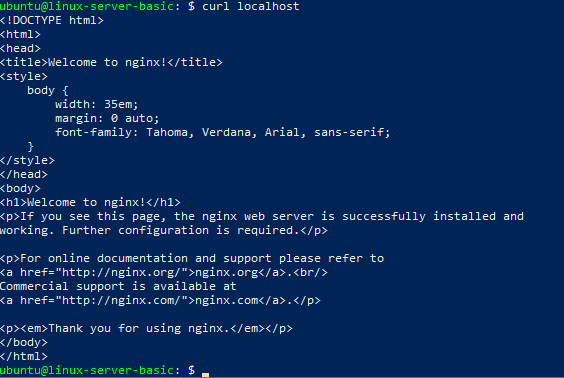Screen dimensions: 564x378
Task: Click the 'Thank you for using nginx.' text
Action: pyautogui.click(x=138, y=329)
